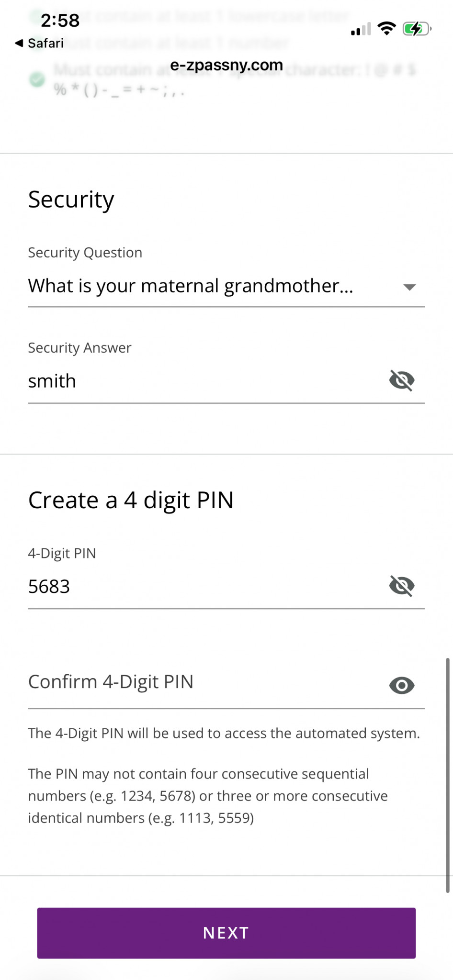Tap the Wi-Fi status icon
453x980 pixels.
(x=386, y=29)
